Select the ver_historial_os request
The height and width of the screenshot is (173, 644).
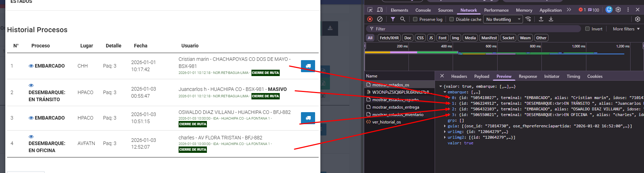(x=386, y=122)
